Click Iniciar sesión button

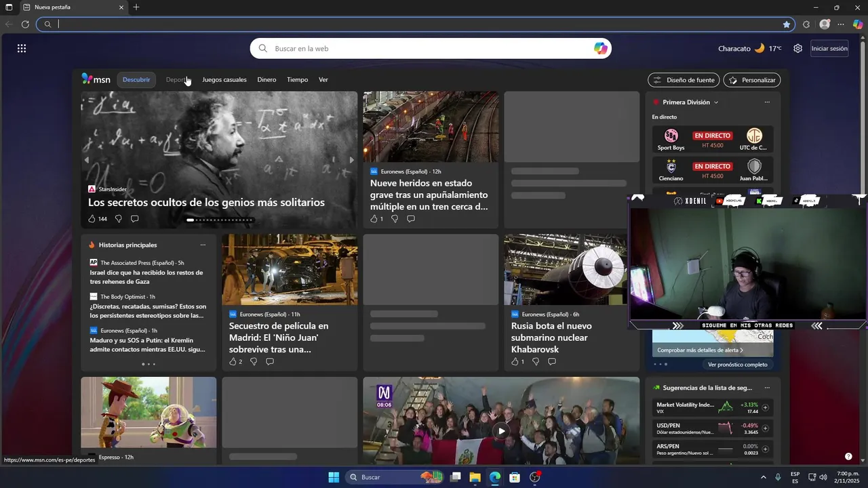pyautogui.click(x=829, y=48)
